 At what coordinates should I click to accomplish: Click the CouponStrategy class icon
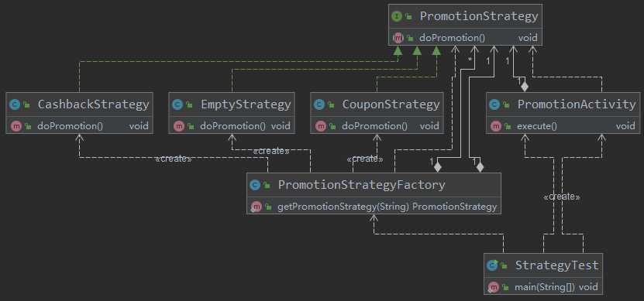[319, 104]
